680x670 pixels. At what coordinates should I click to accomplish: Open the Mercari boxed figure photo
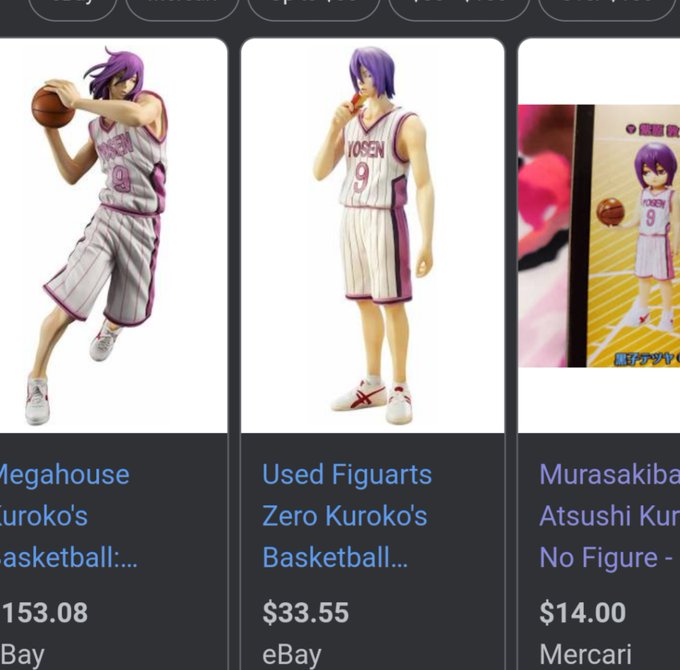599,235
